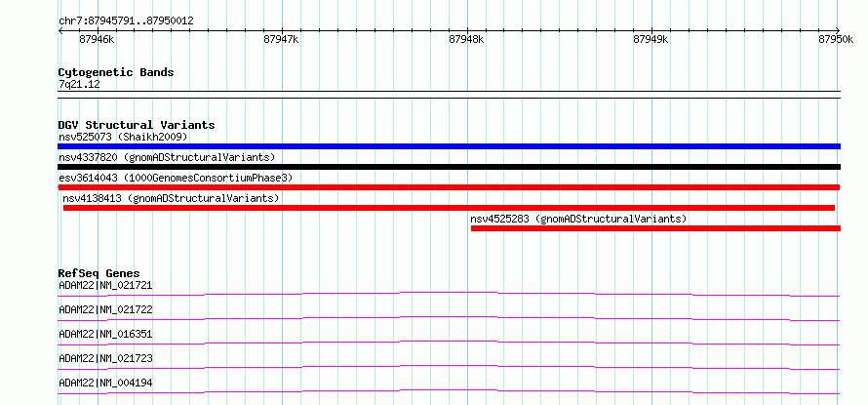868x405 pixels.
Task: Click the DGV Structural Variants track title
Action: click(x=137, y=125)
